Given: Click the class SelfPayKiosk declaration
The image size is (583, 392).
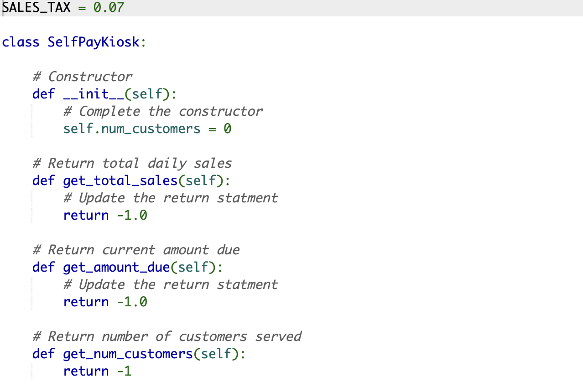Looking at the screenshot, I should [74, 42].
